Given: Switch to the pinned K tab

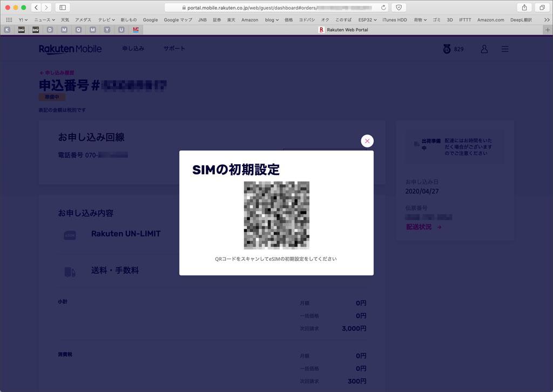Looking at the screenshot, I should pyautogui.click(x=7, y=30).
